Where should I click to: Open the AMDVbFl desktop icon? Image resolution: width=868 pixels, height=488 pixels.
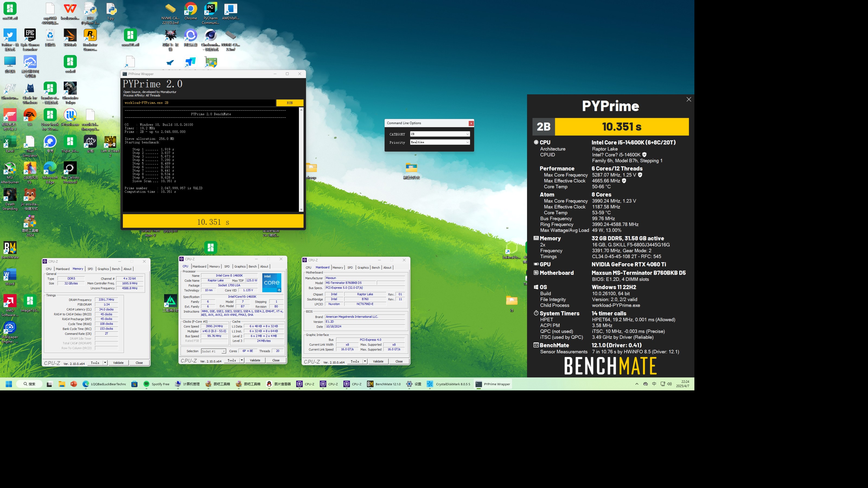click(231, 11)
